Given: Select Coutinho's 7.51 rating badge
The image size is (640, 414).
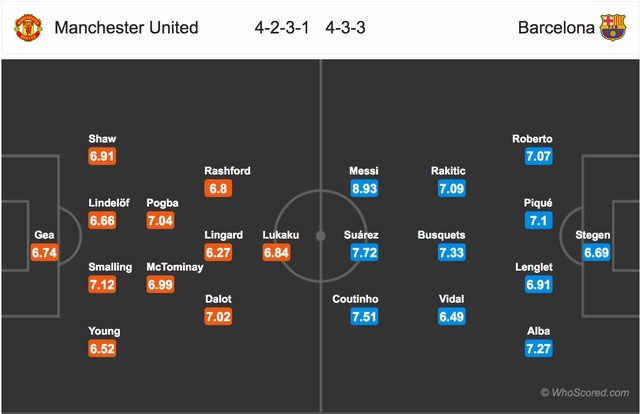Looking at the screenshot, I should [364, 317].
